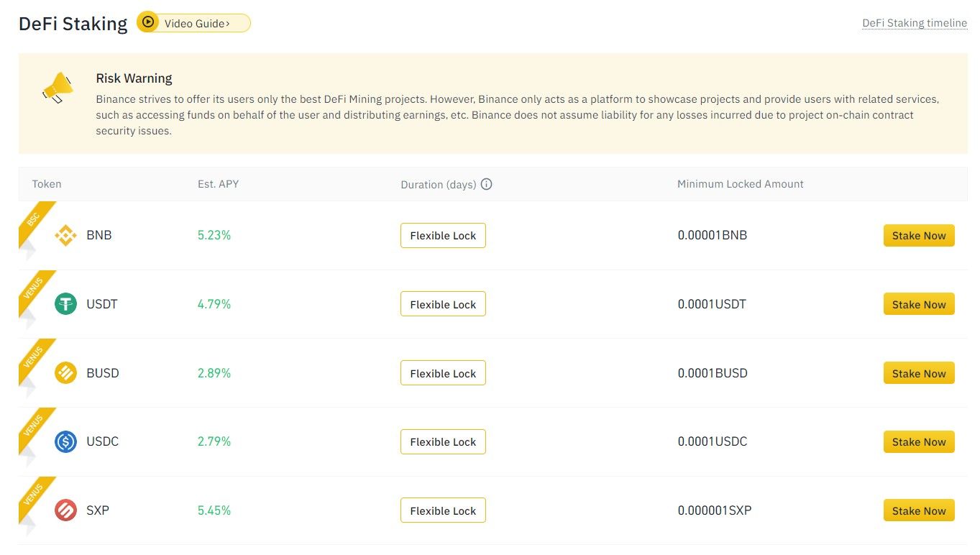Click the VENUS ribbon badge on SXP row

34,495
